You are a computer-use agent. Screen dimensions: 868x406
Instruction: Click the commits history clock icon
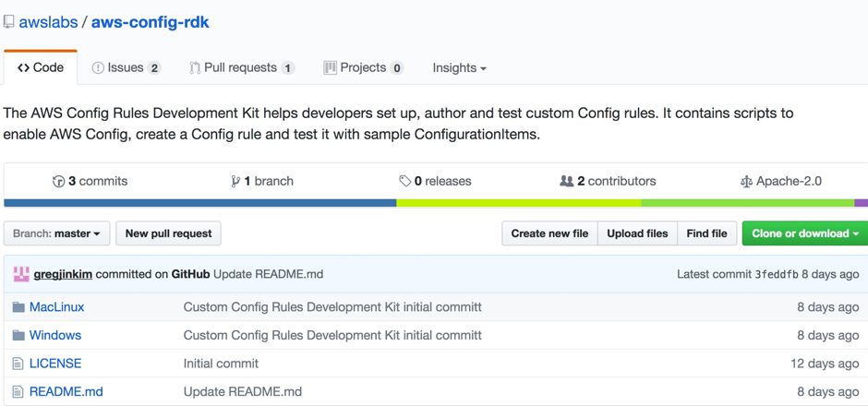click(58, 182)
